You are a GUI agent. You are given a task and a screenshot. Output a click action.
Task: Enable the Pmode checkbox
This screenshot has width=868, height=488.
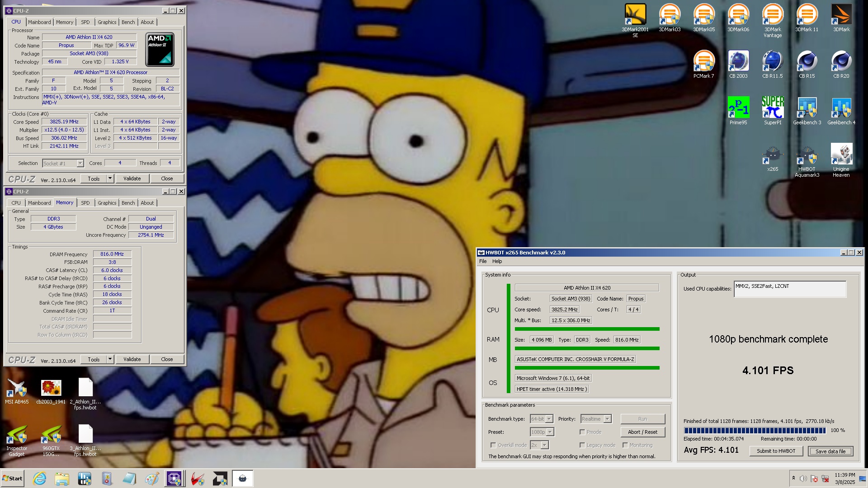[x=582, y=432]
